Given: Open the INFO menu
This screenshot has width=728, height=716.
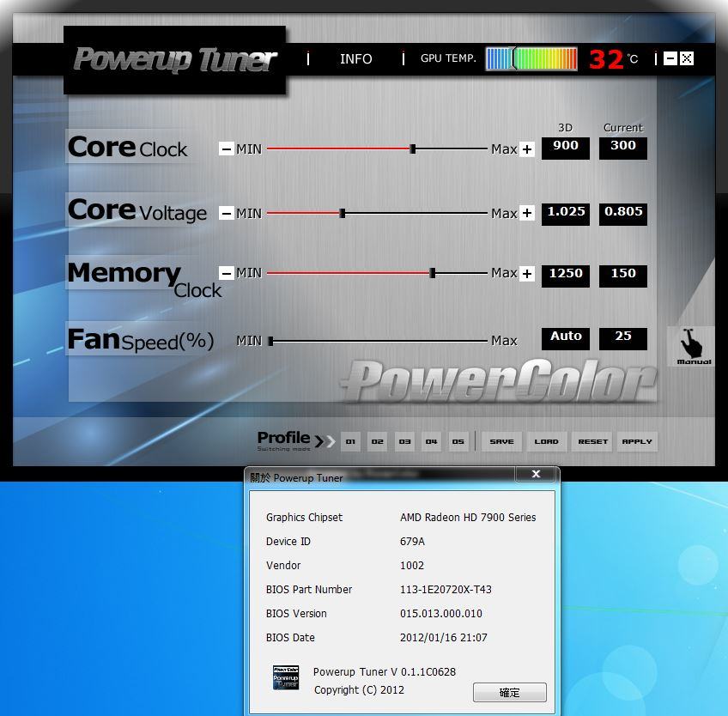Looking at the screenshot, I should [x=355, y=59].
